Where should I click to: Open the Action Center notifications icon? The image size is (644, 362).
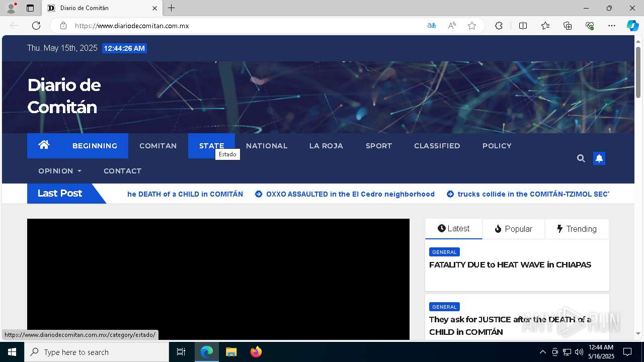627,352
